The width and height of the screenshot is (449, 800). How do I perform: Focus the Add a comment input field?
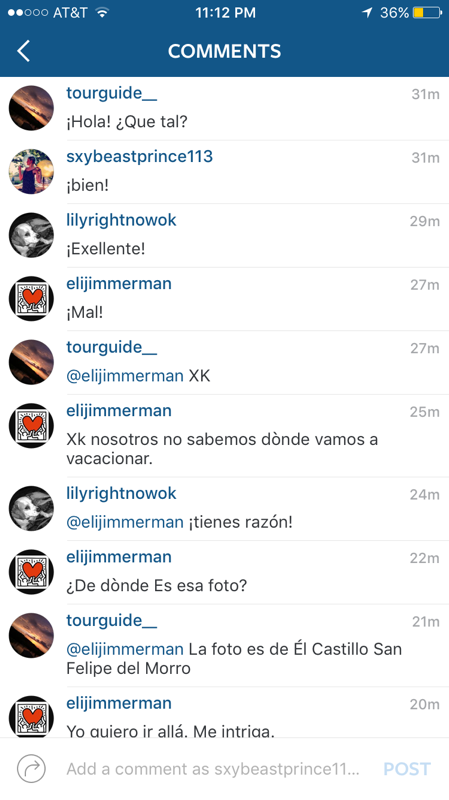tap(213, 769)
